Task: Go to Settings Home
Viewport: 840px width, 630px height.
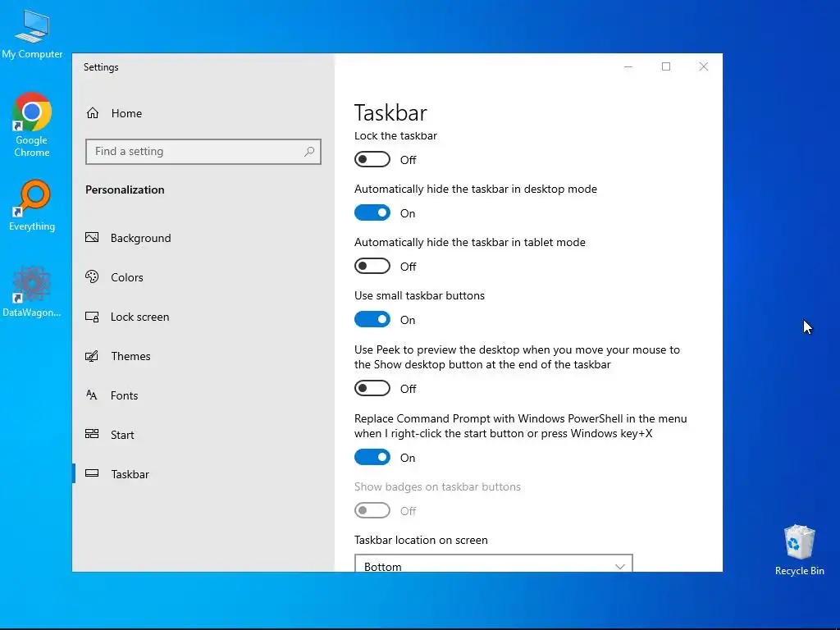Action: point(203,113)
